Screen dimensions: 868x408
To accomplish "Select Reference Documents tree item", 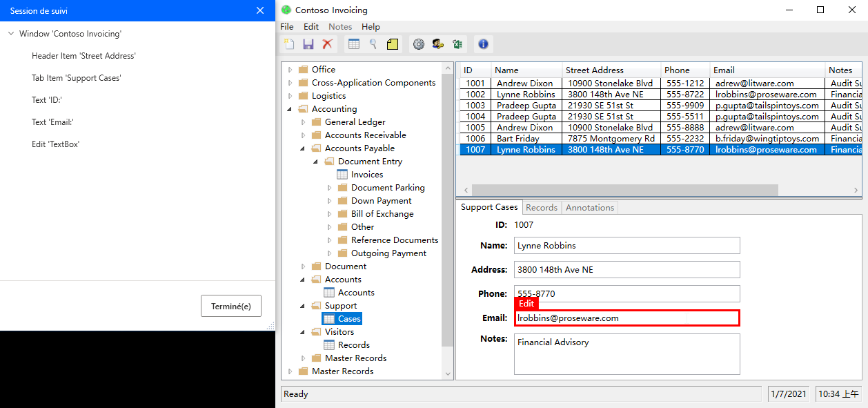I will [x=395, y=240].
